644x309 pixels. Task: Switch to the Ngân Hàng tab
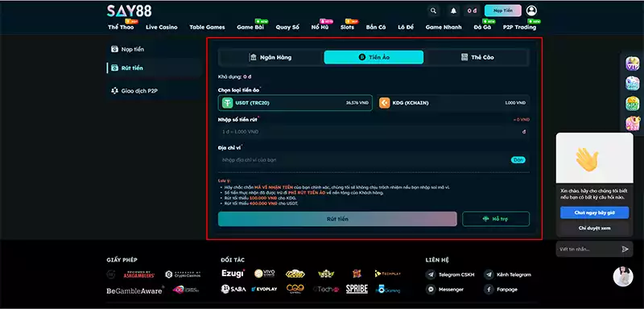[271, 57]
